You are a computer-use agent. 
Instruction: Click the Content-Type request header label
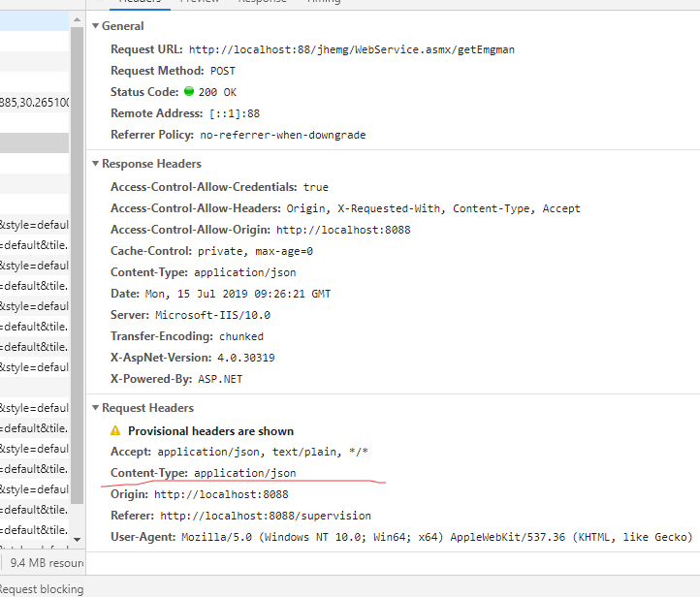click(148, 473)
